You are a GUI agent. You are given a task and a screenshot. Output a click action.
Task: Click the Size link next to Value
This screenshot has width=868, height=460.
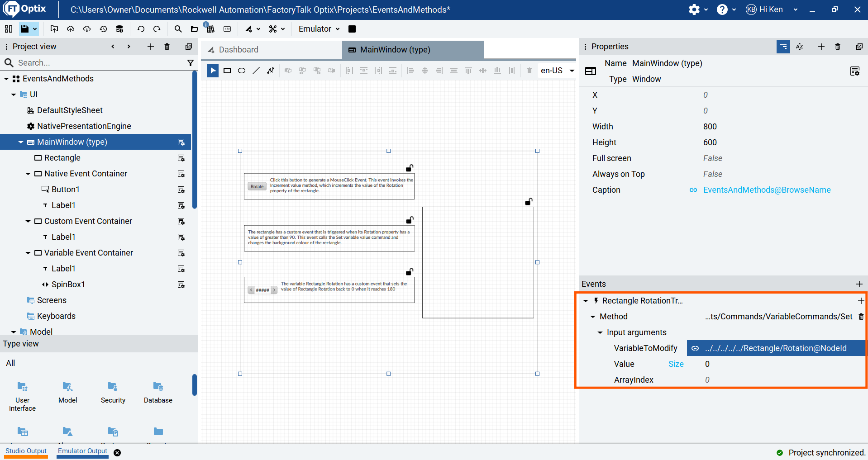pos(676,364)
